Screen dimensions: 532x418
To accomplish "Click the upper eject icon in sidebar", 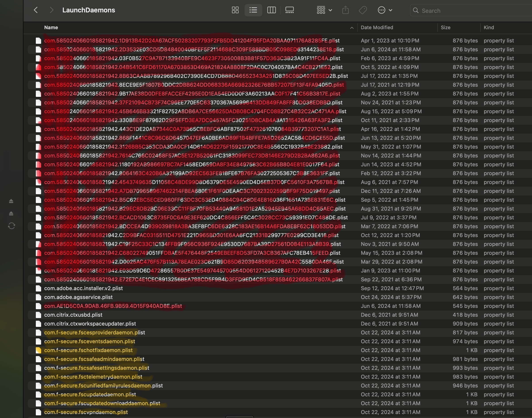I will [x=11, y=201].
